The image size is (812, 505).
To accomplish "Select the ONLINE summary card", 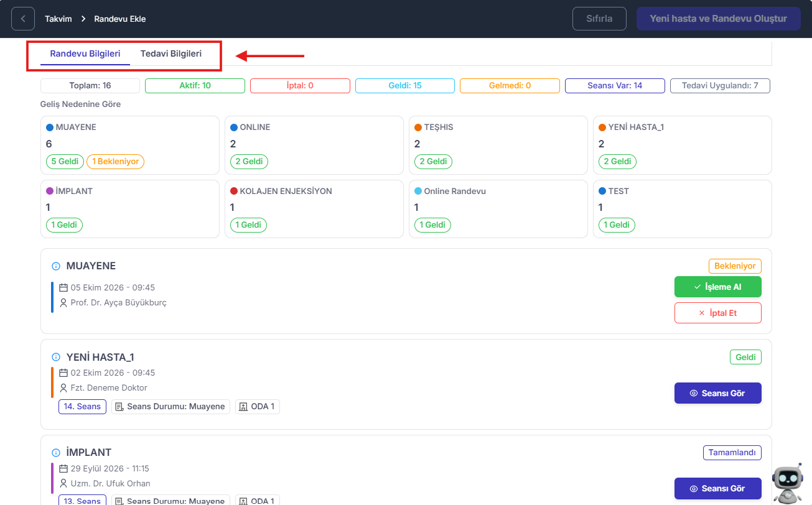I will coord(314,145).
